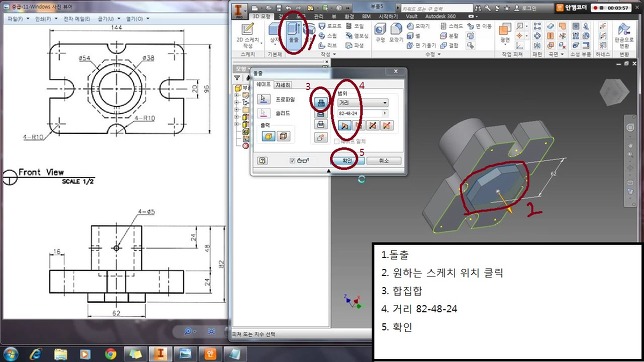Image resolution: width=644 pixels, height=362 pixels.
Task: Select the Box (상자) primitive tool
Action: click(274, 34)
